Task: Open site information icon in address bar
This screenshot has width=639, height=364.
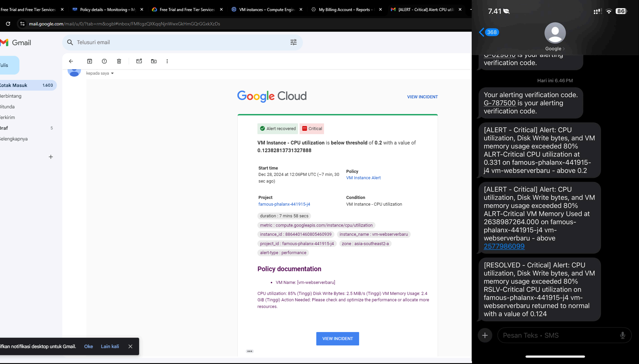Action: (22, 24)
